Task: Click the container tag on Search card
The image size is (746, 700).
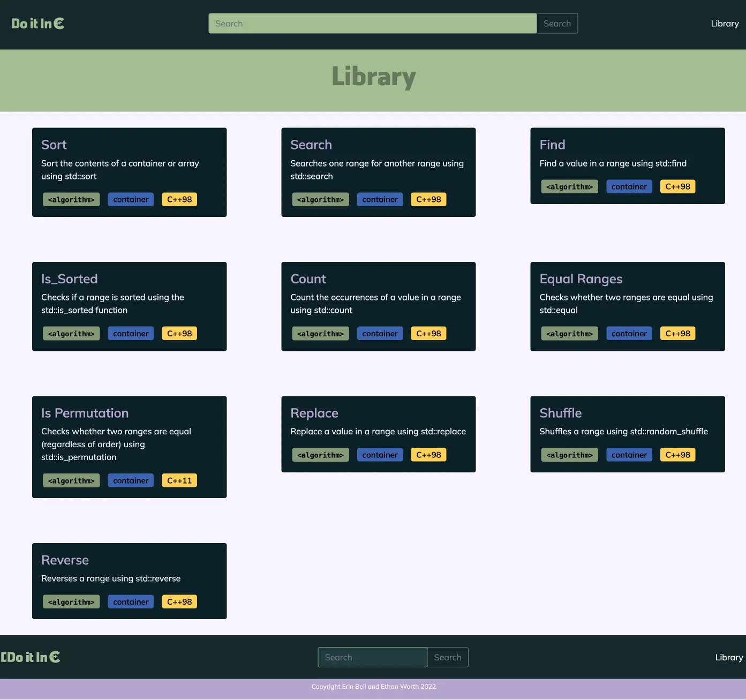Action: 380,199
